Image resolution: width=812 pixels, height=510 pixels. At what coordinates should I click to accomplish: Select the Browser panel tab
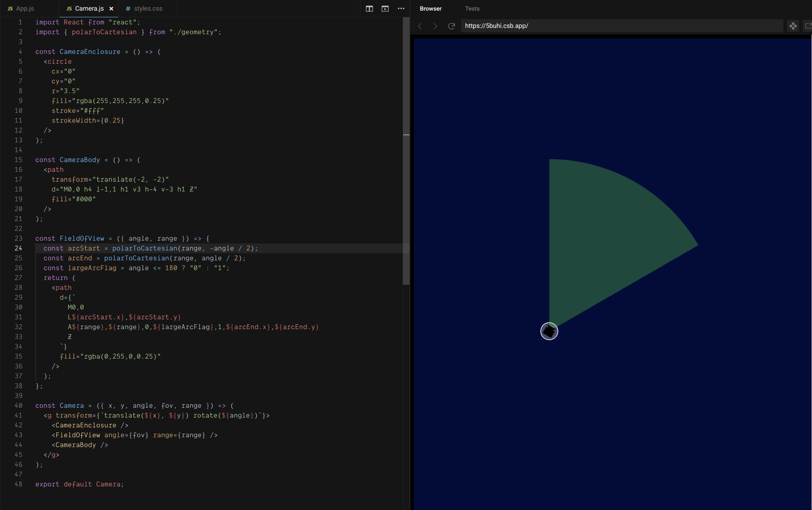430,9
